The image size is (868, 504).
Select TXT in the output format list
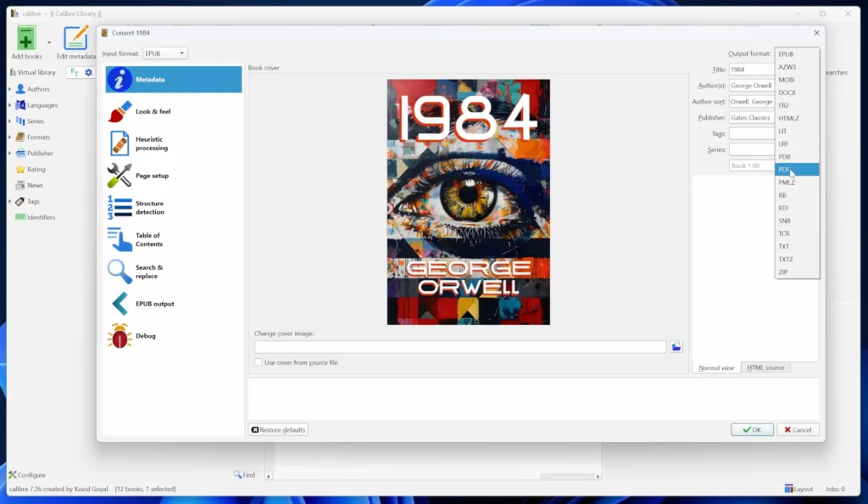[x=797, y=246]
